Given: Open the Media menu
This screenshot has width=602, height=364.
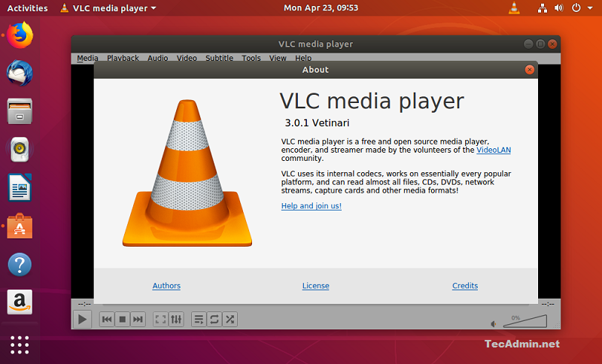Looking at the screenshot, I should [87, 59].
